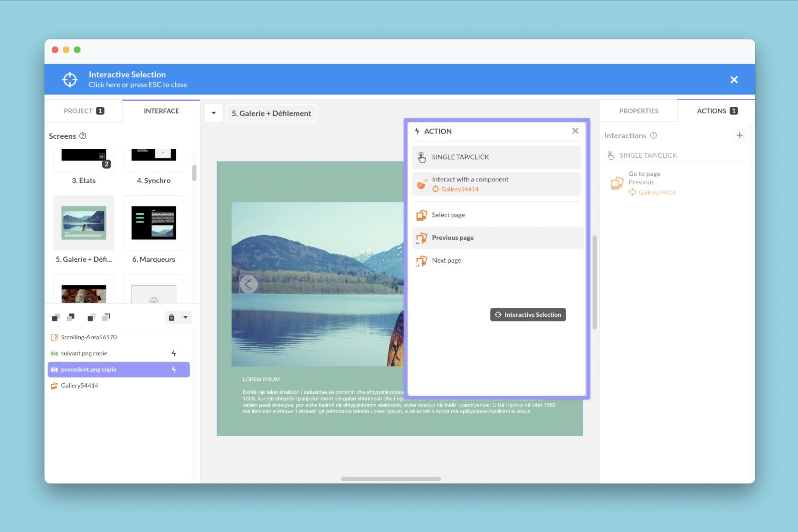This screenshot has width=798, height=532.
Task: Delete the selected layer with the trash icon
Action: pyautogui.click(x=171, y=317)
